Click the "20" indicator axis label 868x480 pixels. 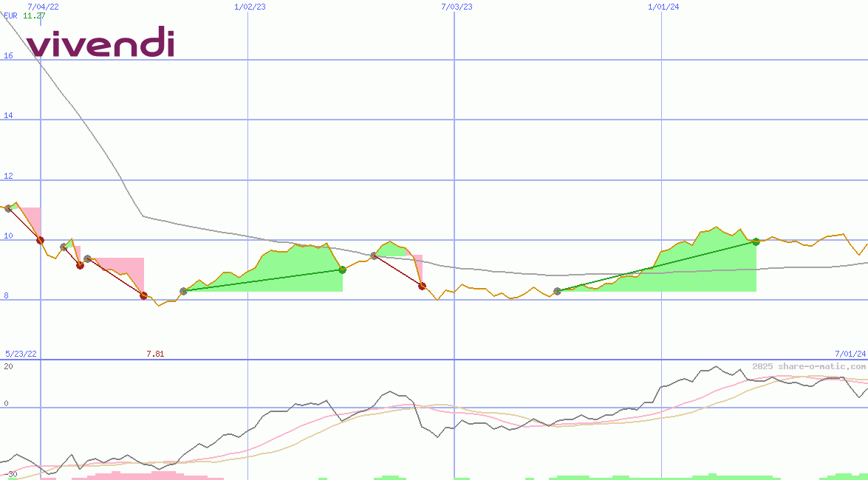click(7, 366)
